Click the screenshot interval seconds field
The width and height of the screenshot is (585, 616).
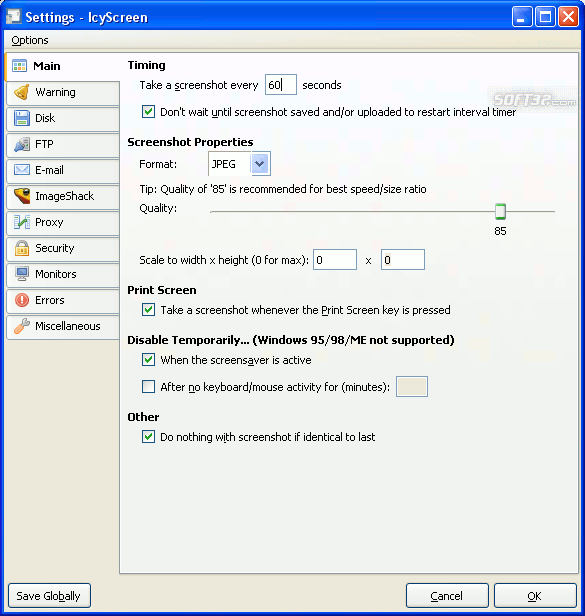pos(281,84)
